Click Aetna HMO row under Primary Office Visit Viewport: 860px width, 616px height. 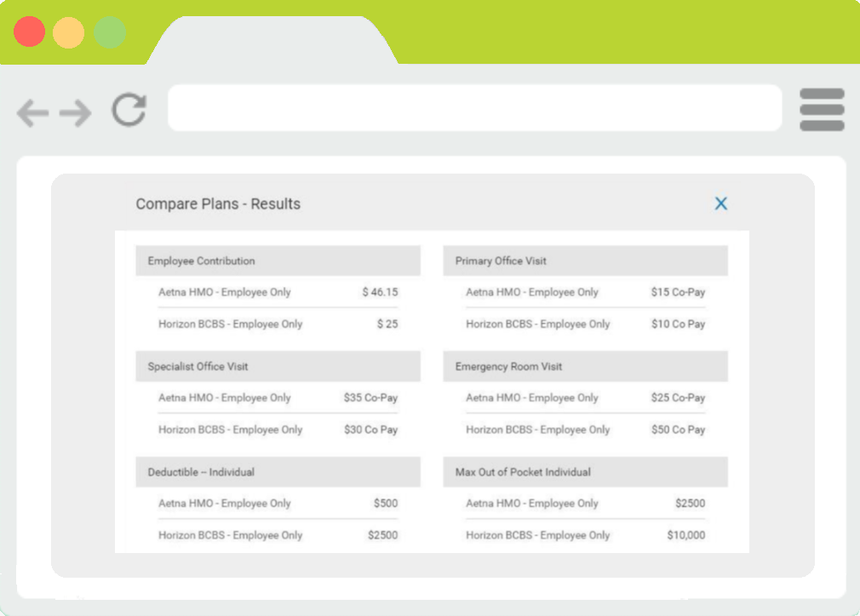(x=585, y=292)
